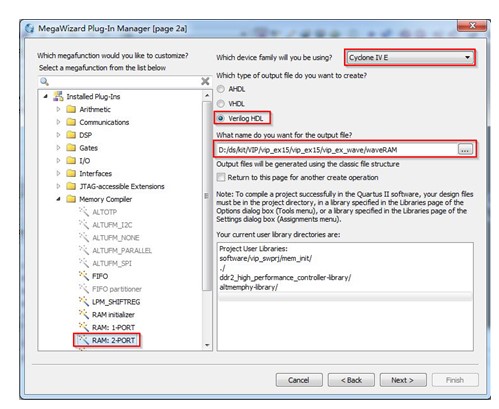499x409 pixels.
Task: Click the Next button
Action: coord(403,380)
